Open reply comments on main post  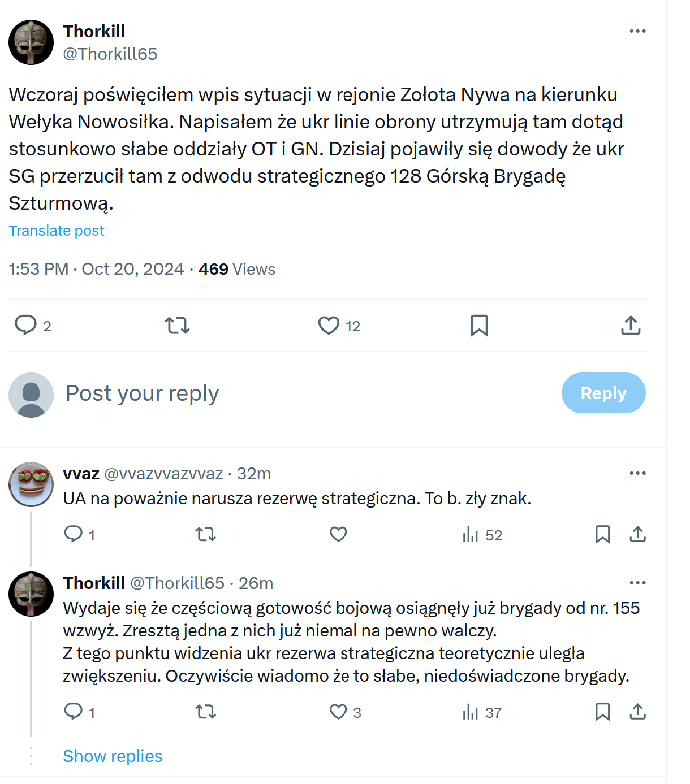coord(25,326)
